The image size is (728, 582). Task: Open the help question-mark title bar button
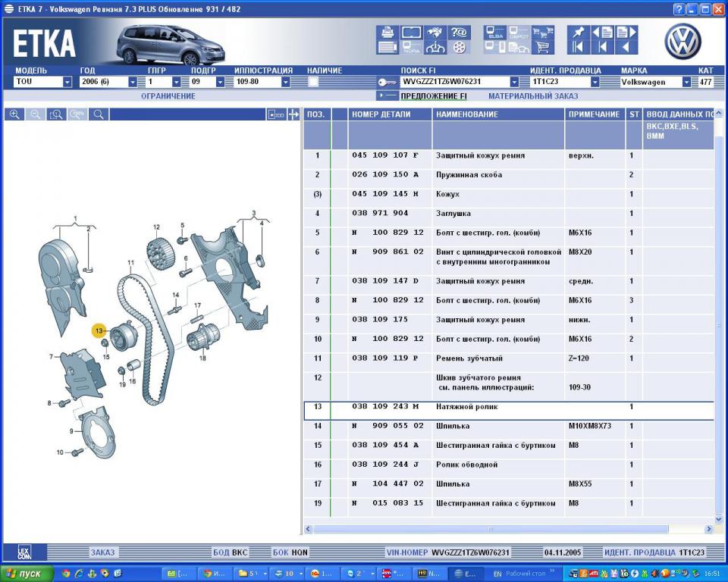point(679,9)
